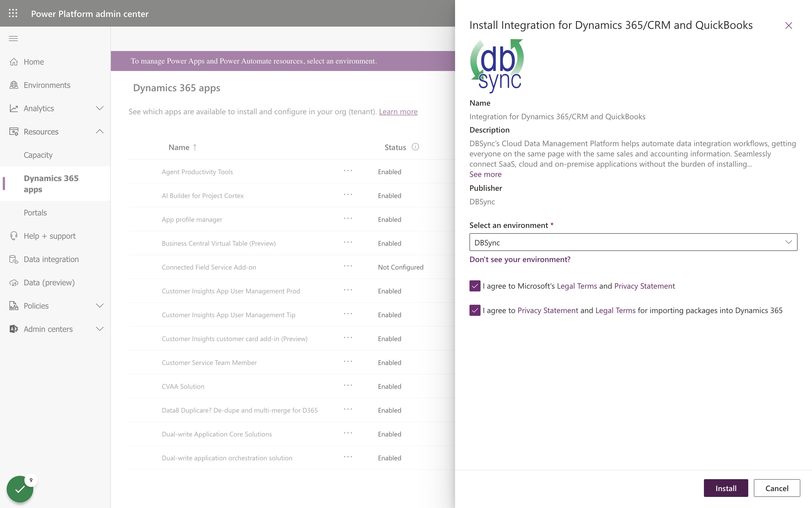
Task: Click the Data (preview) cloud icon
Action: [14, 283]
